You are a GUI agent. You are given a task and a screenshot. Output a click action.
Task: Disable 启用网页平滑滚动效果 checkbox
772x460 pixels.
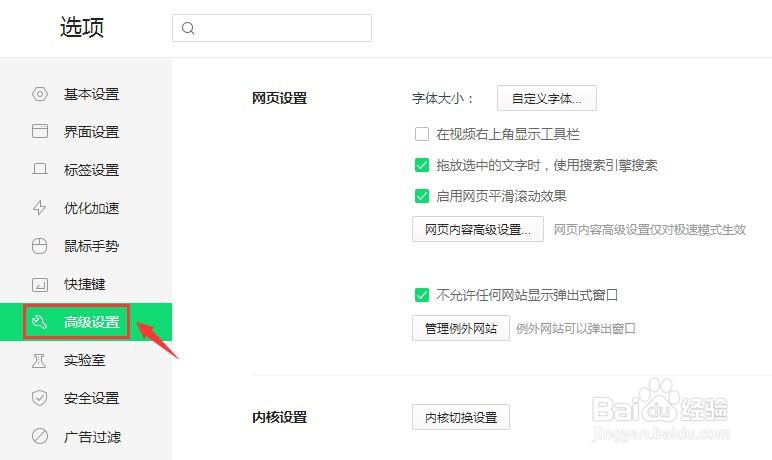tap(421, 196)
